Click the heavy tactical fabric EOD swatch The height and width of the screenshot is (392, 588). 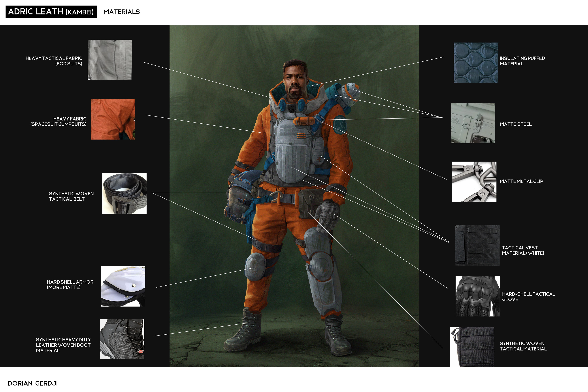109,60
